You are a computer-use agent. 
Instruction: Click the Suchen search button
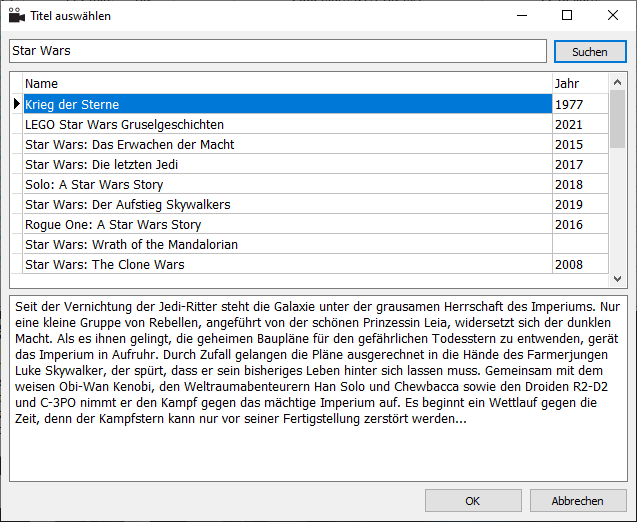pyautogui.click(x=590, y=52)
